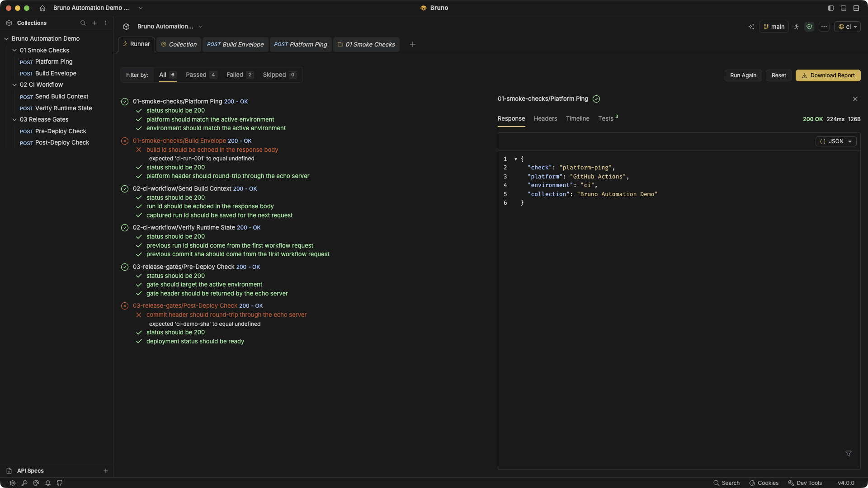Open the response filter funnel icon
868x488 pixels.
pyautogui.click(x=849, y=454)
